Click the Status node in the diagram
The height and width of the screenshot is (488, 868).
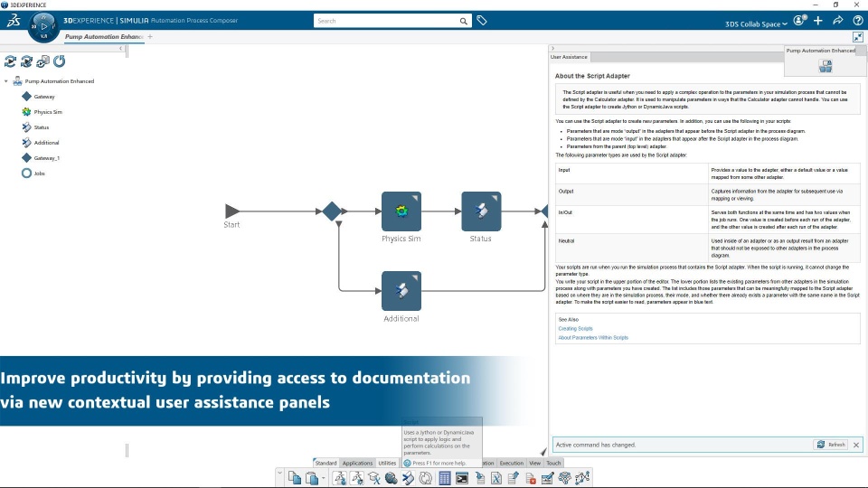pyautogui.click(x=481, y=211)
